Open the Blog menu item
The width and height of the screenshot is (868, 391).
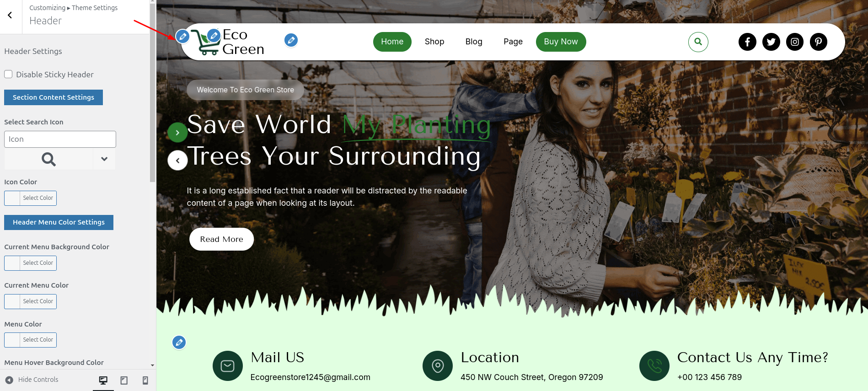(474, 42)
